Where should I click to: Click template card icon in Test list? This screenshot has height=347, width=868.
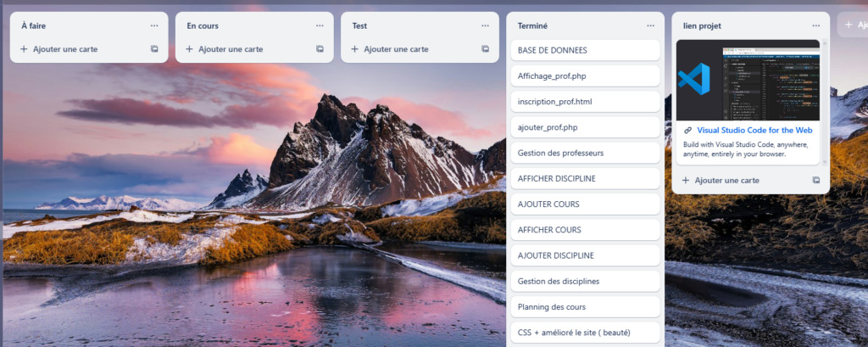[485, 49]
